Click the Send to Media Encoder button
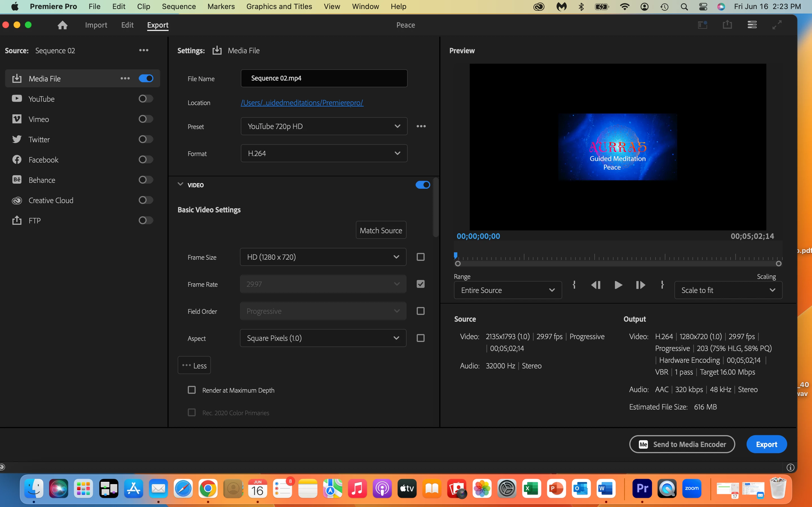Screen dimensions: 812x507 point(682,444)
